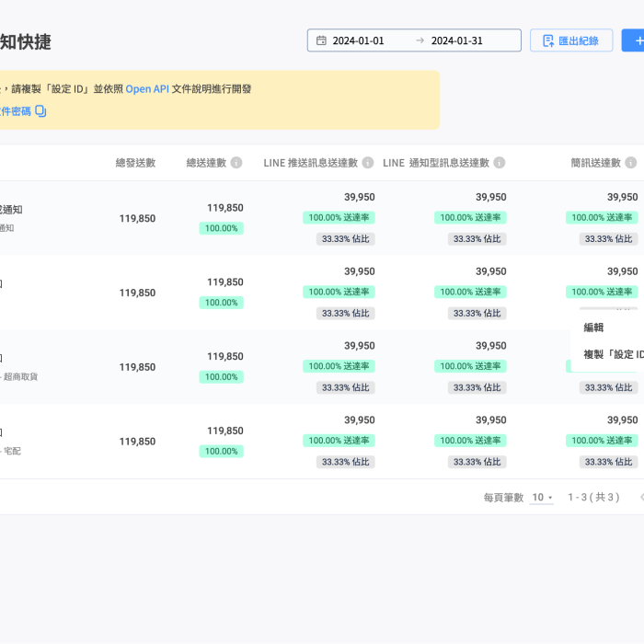
Task: Click the 匯出紀錄 export button
Action: 571,40
